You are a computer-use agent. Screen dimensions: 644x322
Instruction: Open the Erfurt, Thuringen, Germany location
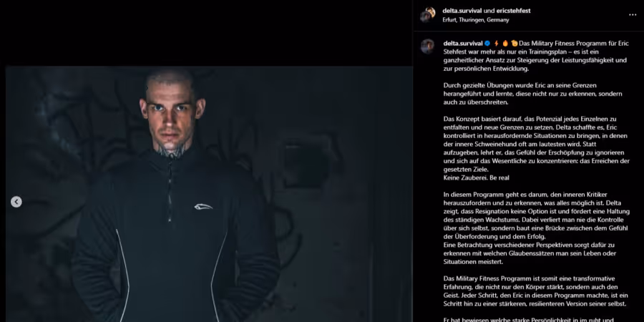tap(476, 20)
